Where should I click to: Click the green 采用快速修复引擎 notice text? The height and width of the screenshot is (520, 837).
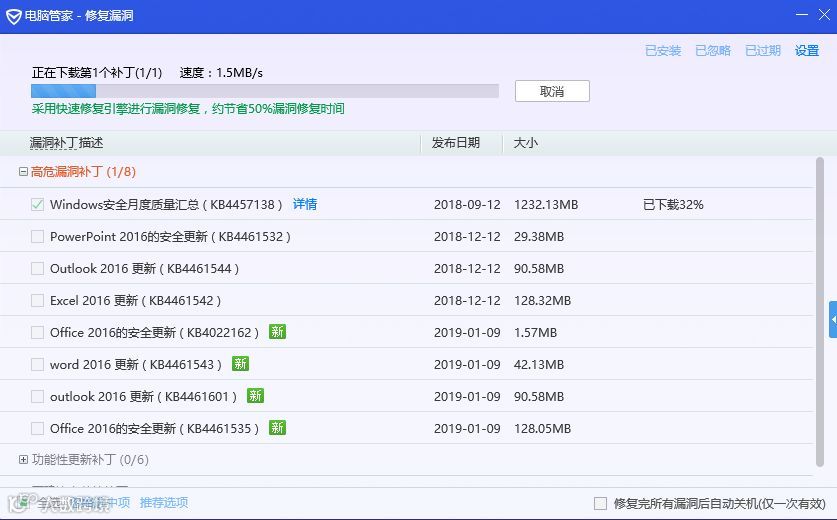(x=188, y=109)
